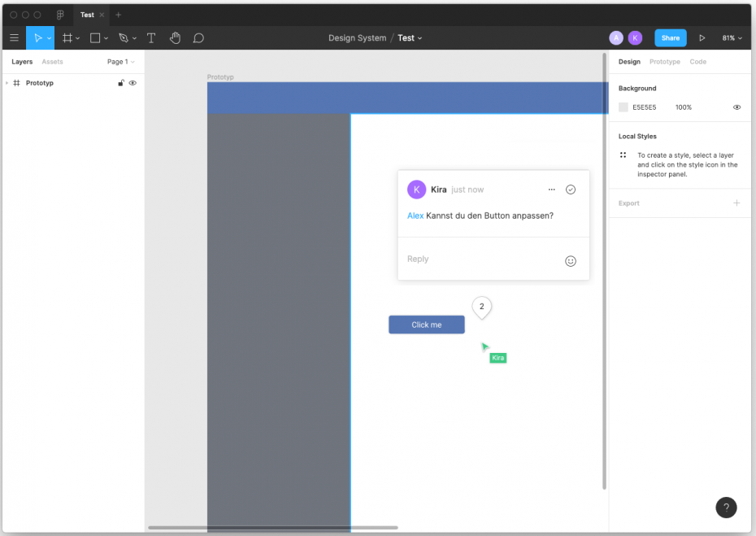The height and width of the screenshot is (536, 756).
Task: Select the Pen tool
Action: click(x=123, y=38)
